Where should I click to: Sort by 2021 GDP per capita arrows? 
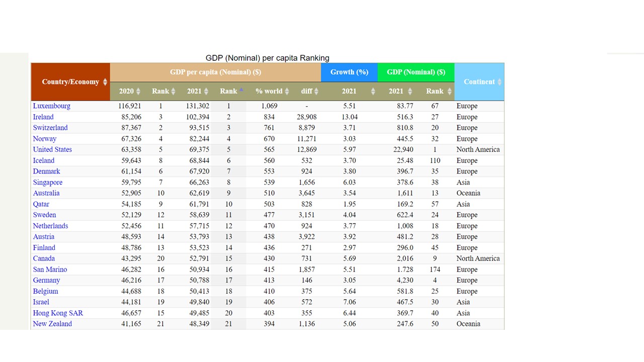(206, 92)
